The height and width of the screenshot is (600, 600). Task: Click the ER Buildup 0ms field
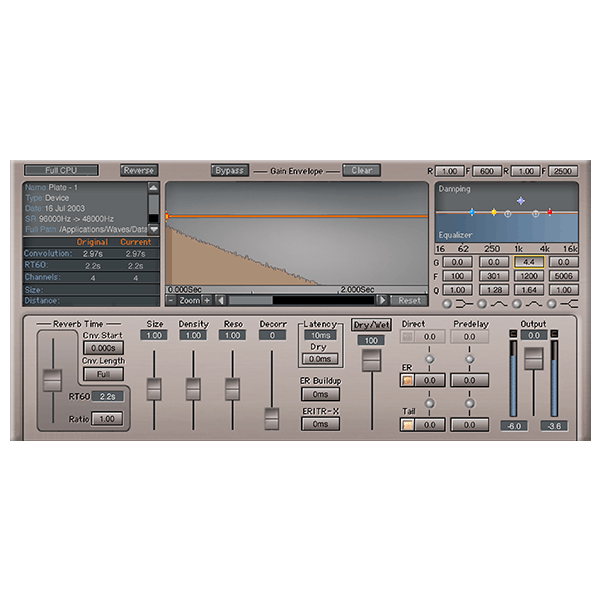[x=320, y=394]
